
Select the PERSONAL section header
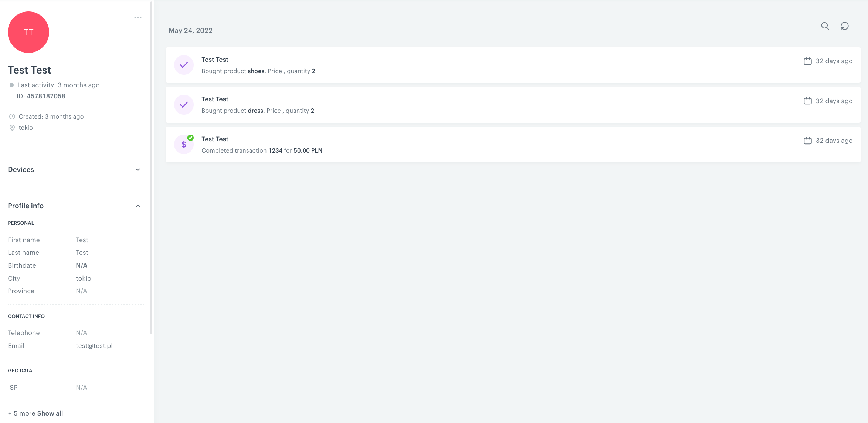[21, 223]
